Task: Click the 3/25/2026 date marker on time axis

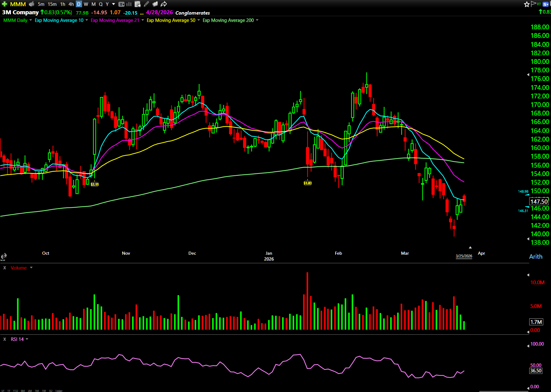Action: (x=464, y=256)
